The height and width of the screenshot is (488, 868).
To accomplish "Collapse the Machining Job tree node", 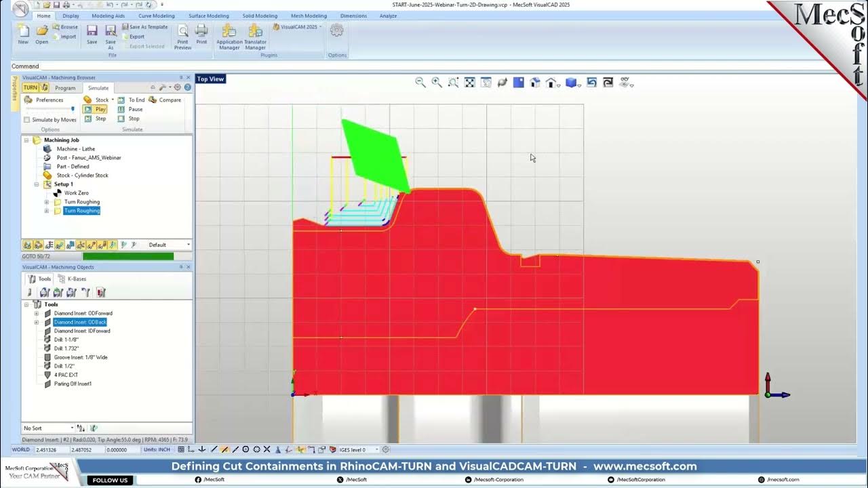I will pyautogui.click(x=26, y=140).
